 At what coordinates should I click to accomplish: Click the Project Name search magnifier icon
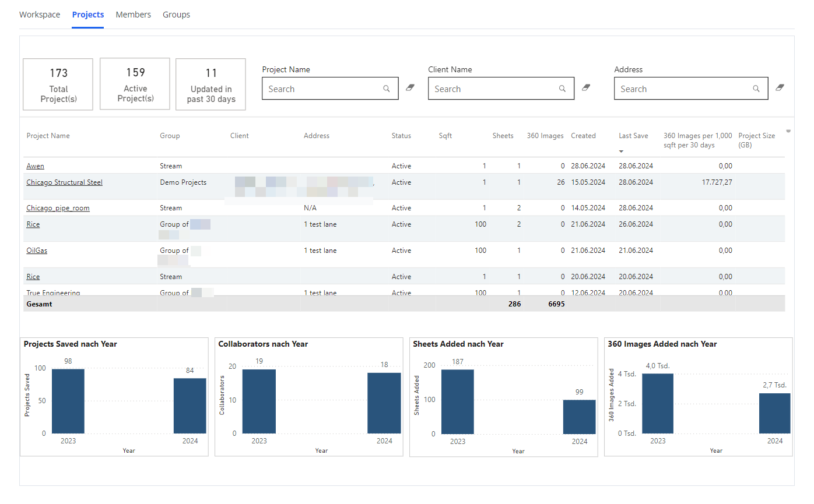coord(386,89)
